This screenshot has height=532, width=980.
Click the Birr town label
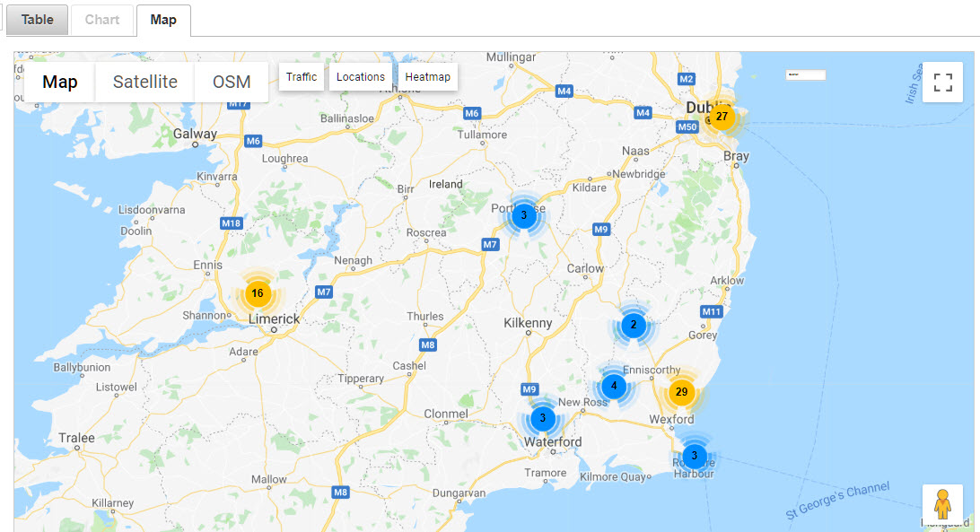tap(406, 188)
